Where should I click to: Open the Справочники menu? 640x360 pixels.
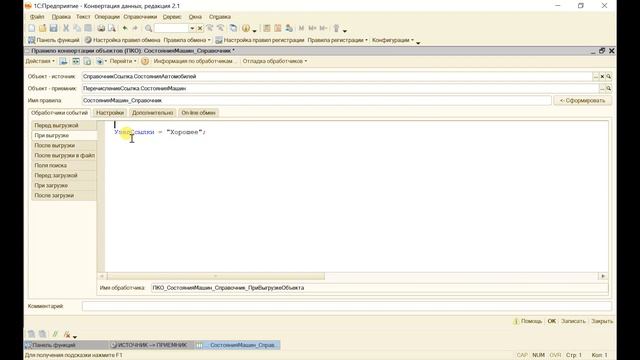(x=140, y=17)
